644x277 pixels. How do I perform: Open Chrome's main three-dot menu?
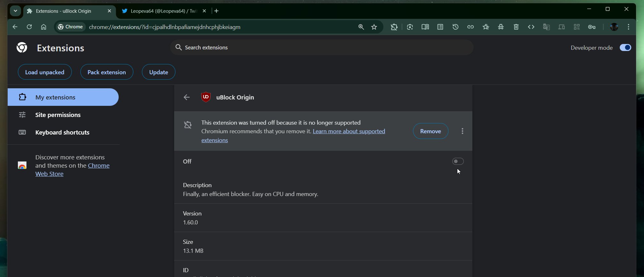[x=628, y=27]
